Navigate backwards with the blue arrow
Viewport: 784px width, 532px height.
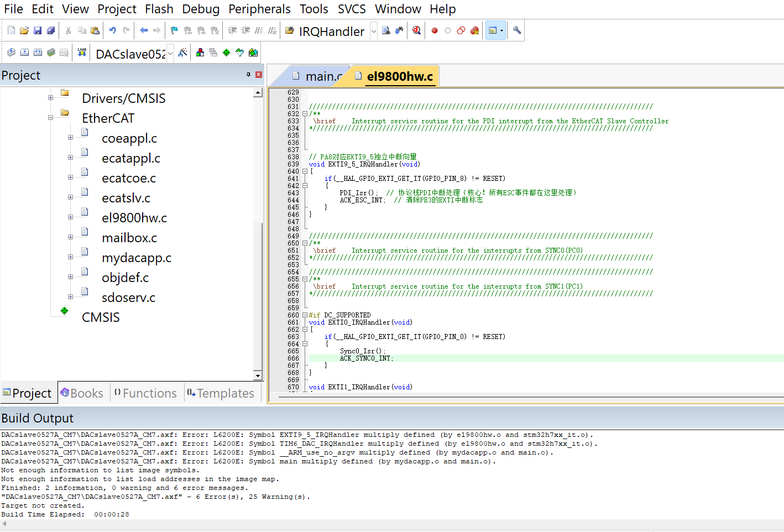coord(144,31)
